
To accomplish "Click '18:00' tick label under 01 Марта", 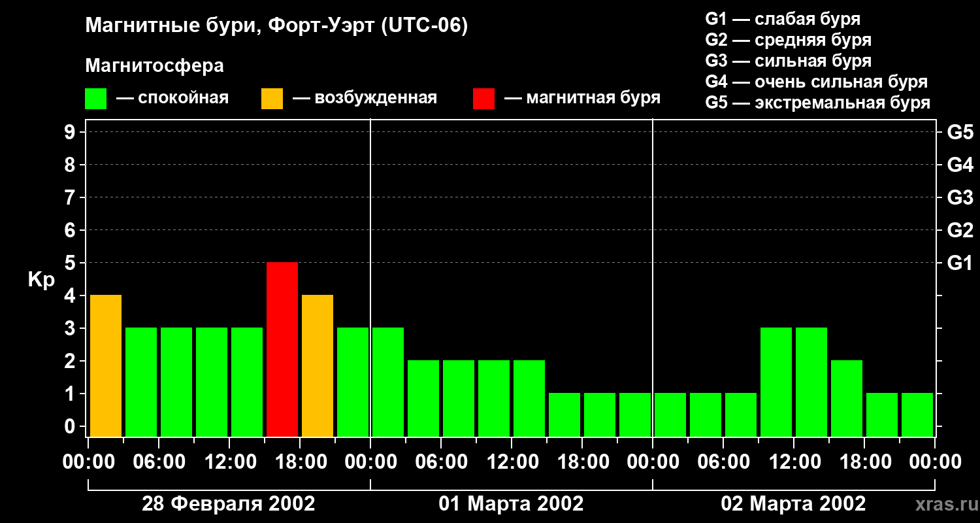I will coord(582,462).
